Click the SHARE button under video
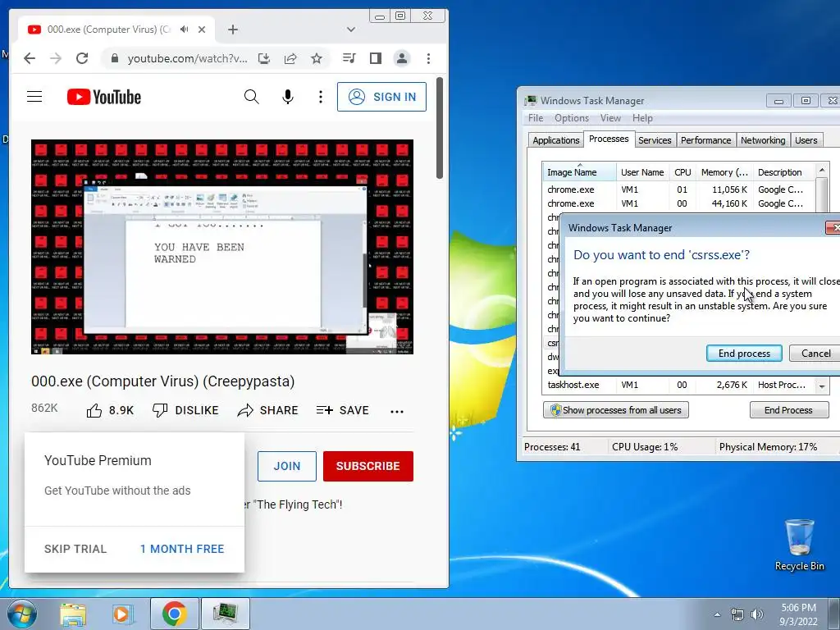 pos(267,411)
